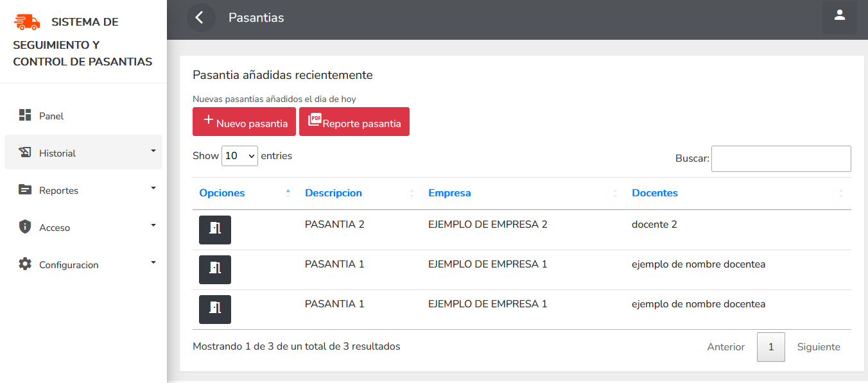Click the Panel dashboard icon
This screenshot has width=868, height=383.
click(25, 115)
